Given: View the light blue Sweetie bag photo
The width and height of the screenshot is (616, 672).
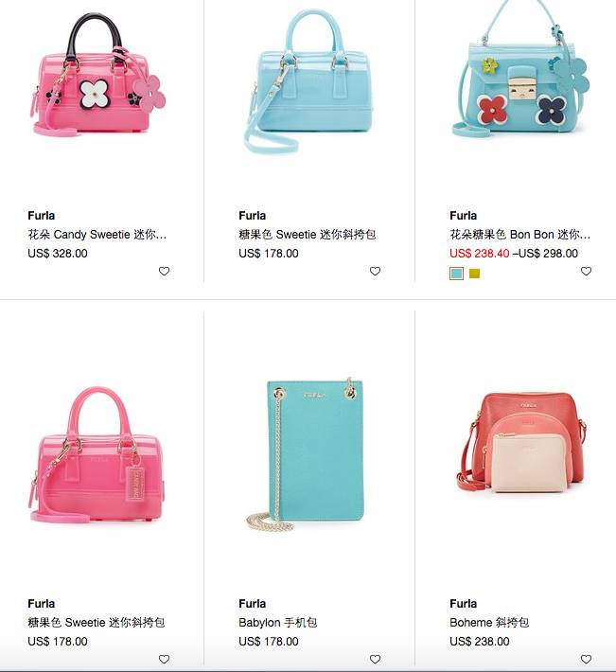Looking at the screenshot, I should click(x=308, y=80).
